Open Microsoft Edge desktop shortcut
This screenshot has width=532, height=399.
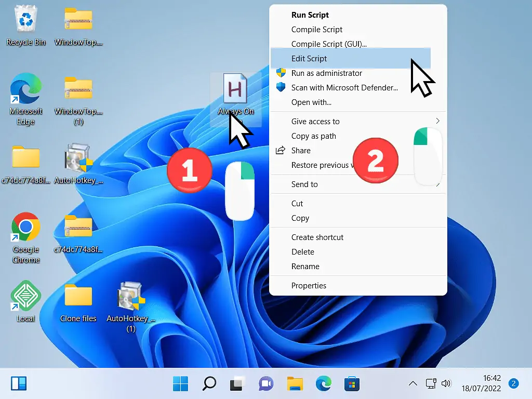point(25,88)
